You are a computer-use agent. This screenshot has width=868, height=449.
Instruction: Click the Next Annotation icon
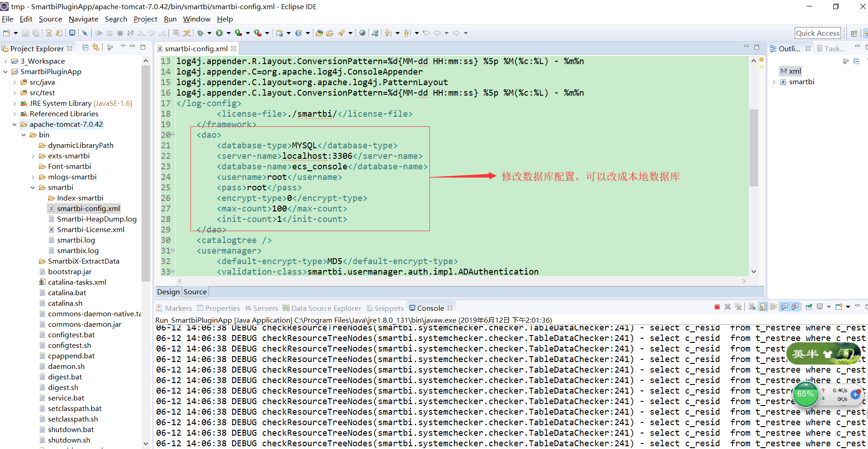tap(388, 33)
